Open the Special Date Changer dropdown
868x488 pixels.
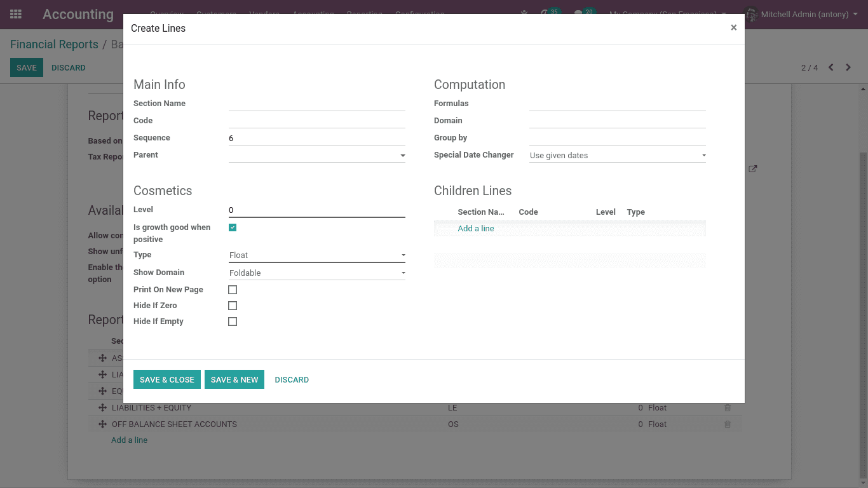point(618,155)
